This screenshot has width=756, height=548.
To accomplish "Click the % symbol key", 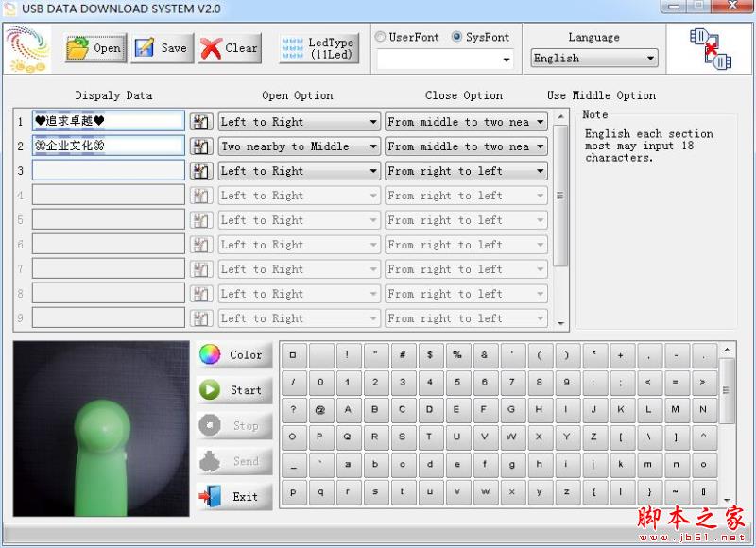I will (x=457, y=355).
